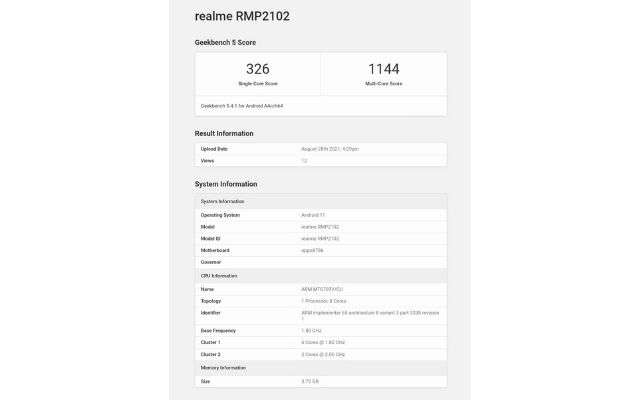Screen dimensions: 640x400
Task: Click the Operating System label
Action: (220, 215)
